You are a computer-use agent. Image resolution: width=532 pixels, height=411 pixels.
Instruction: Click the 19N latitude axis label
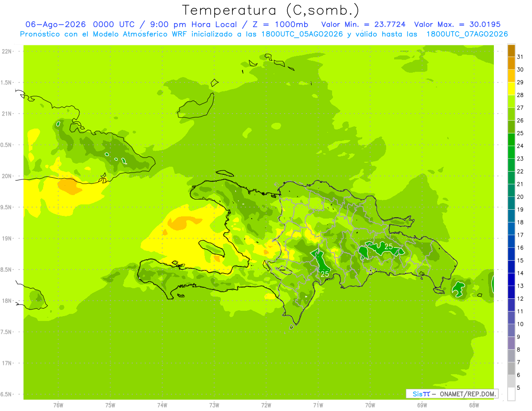7,239
